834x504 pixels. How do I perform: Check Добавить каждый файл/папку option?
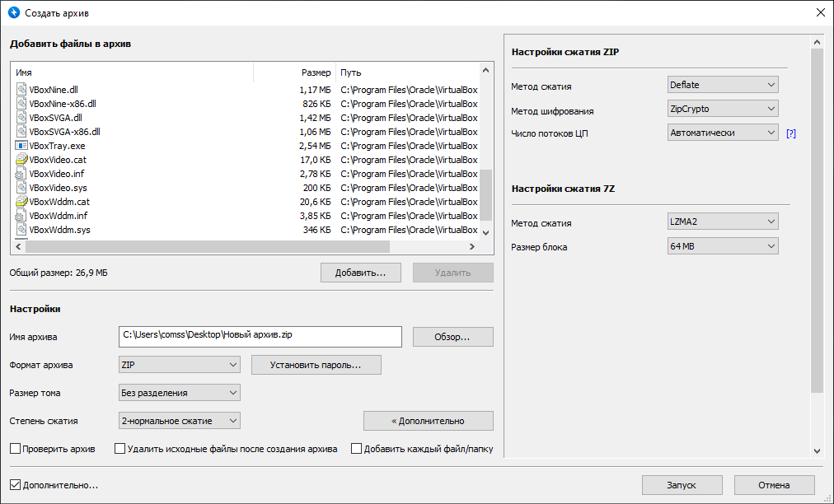[x=356, y=449]
